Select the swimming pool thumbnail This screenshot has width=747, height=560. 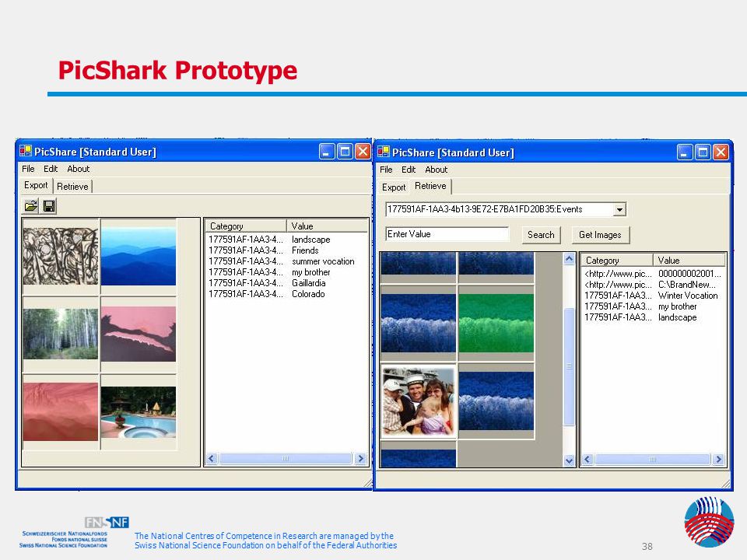tap(139, 412)
